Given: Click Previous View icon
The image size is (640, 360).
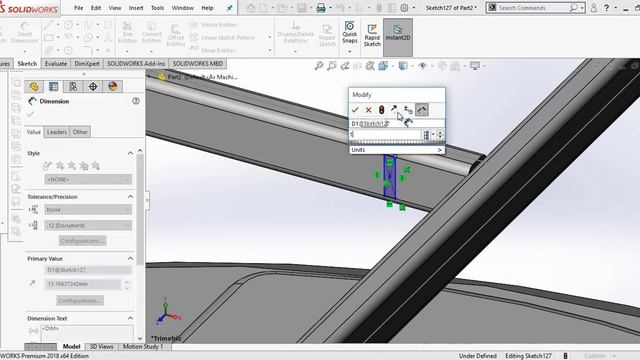Looking at the screenshot, I should point(345,66).
